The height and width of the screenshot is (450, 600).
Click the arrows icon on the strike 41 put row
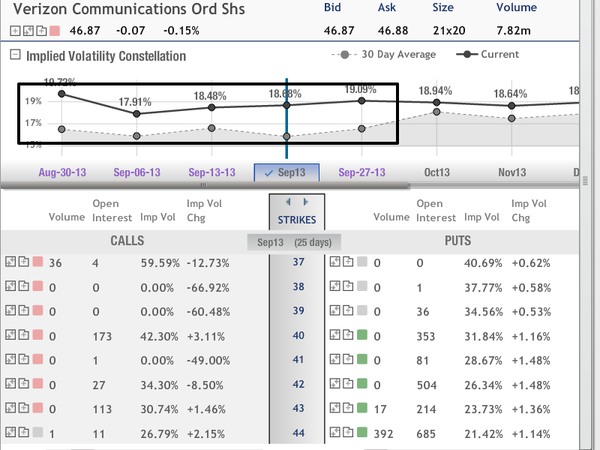(x=335, y=360)
